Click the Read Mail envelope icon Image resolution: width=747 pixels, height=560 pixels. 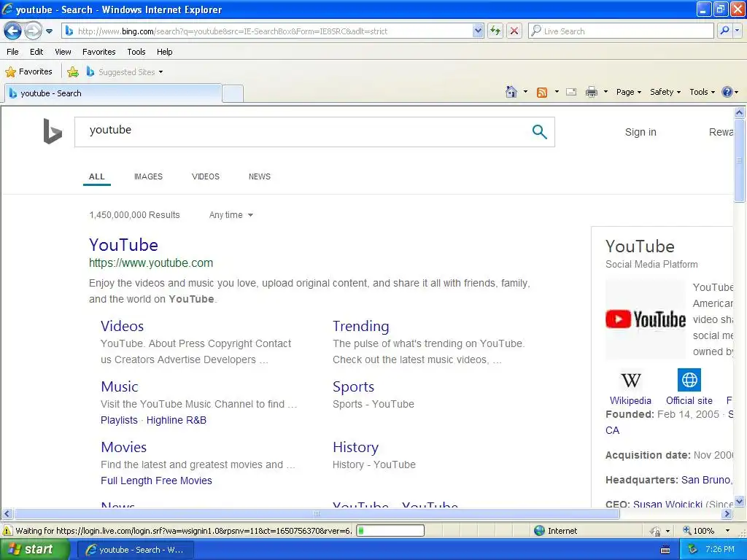[x=571, y=92]
